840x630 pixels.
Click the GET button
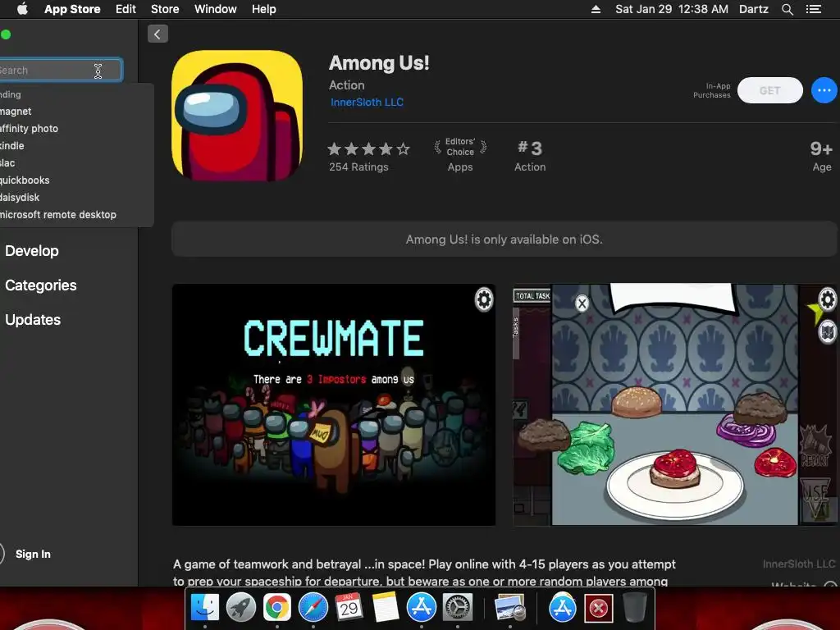point(769,90)
